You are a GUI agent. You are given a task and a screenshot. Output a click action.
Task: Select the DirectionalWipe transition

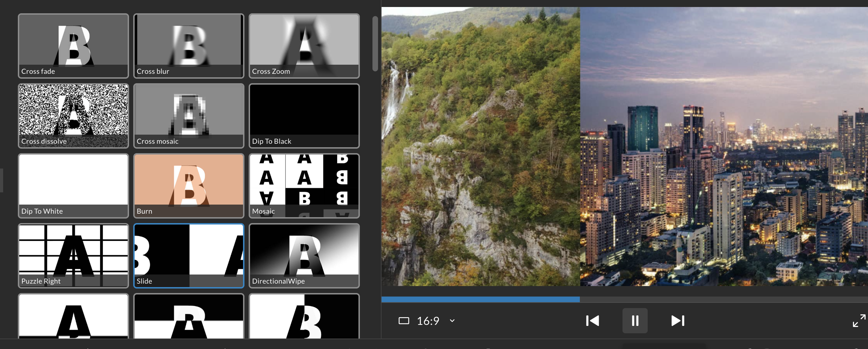[304, 256]
